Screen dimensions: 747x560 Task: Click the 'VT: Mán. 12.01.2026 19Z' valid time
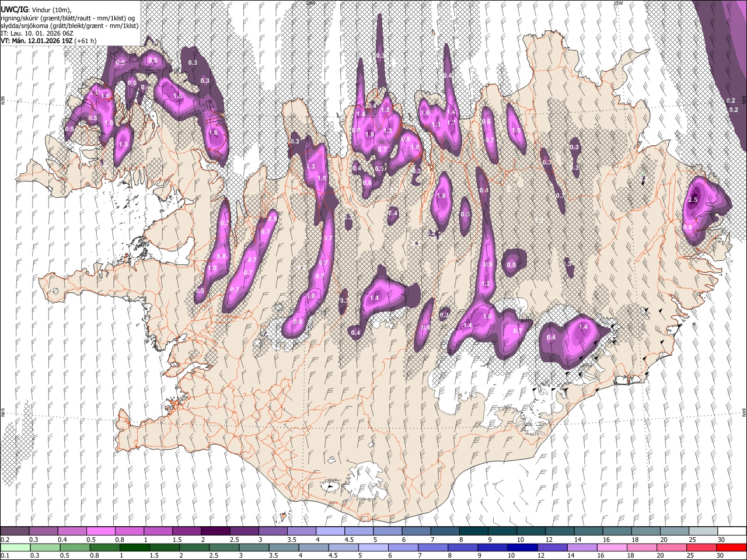coord(37,41)
